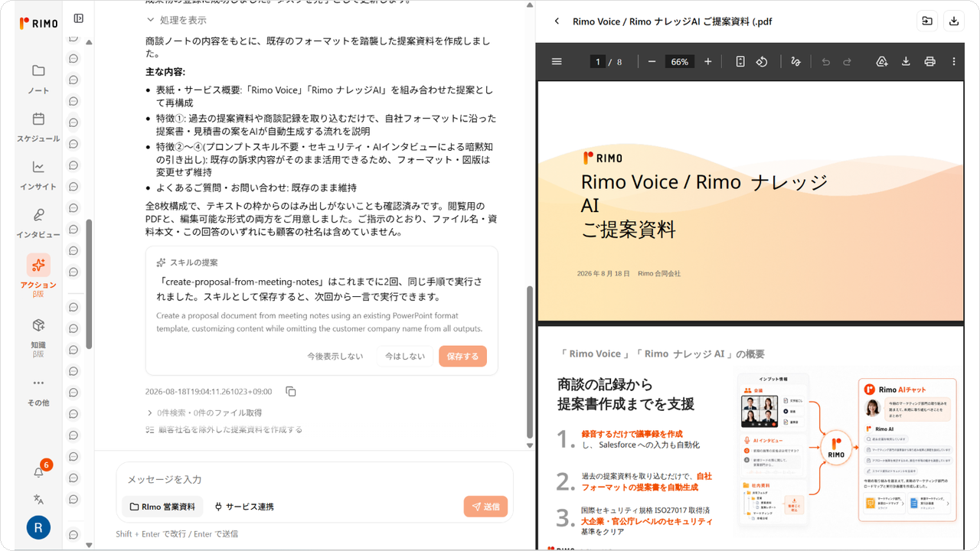Image resolution: width=980 pixels, height=551 pixels.
Task: Download the PDF from the viewer toolbar
Action: (906, 61)
